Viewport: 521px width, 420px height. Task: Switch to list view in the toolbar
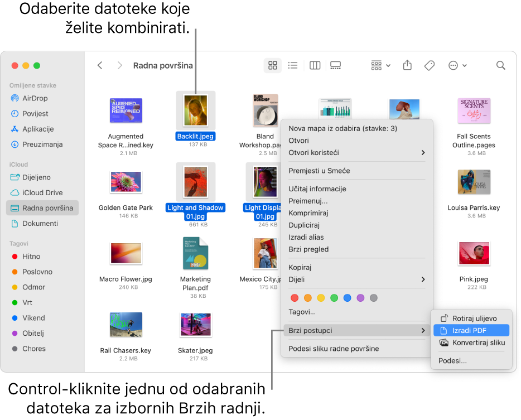(x=293, y=65)
